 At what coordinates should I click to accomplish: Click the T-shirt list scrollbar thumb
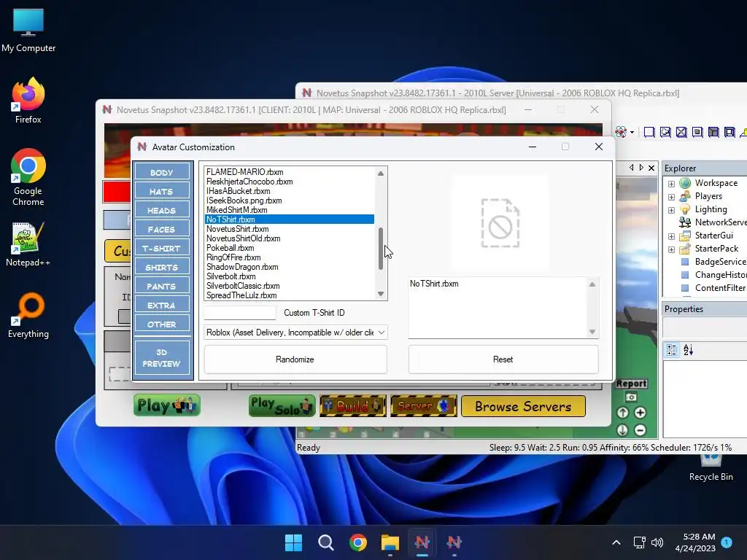point(381,249)
